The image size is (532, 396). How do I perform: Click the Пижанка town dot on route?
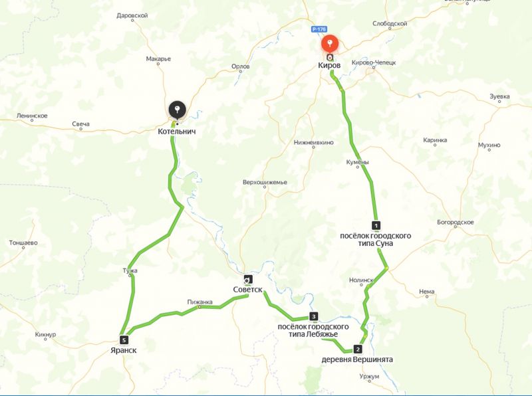tap(199, 307)
